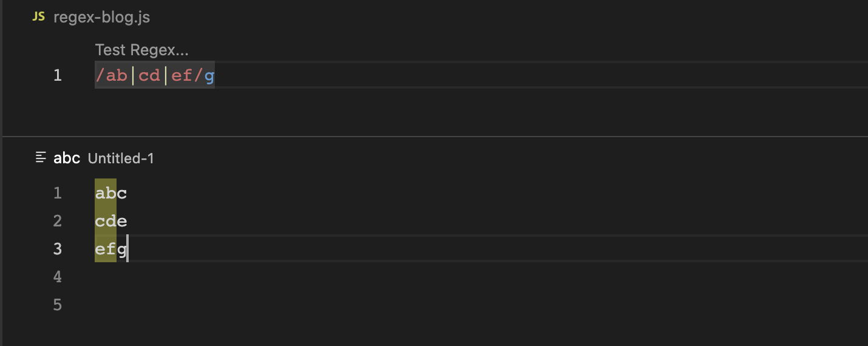Click line number 5 in Untitled-1

(x=58, y=305)
